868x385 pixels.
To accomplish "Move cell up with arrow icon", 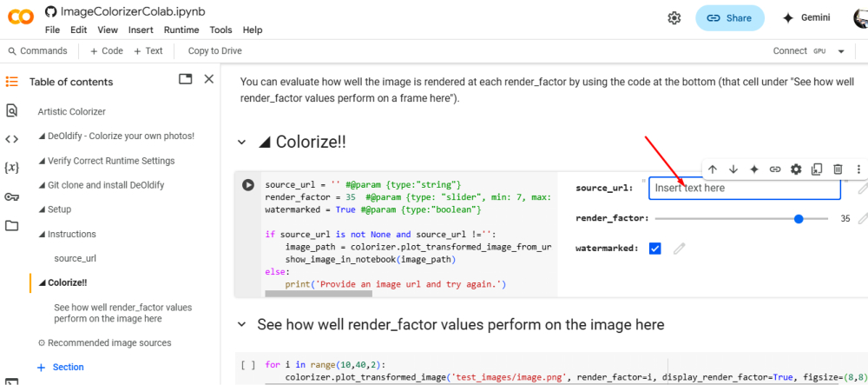I will (712, 169).
